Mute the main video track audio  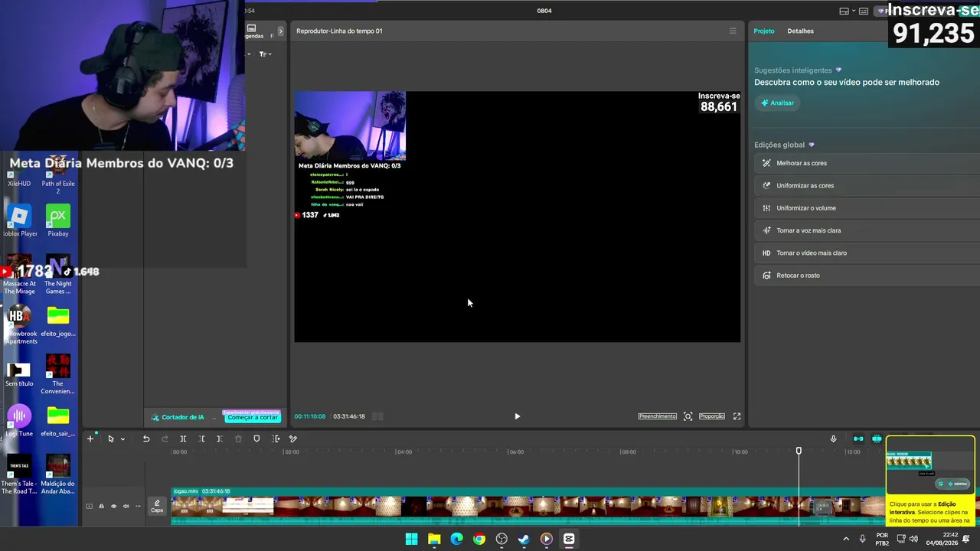coord(126,506)
